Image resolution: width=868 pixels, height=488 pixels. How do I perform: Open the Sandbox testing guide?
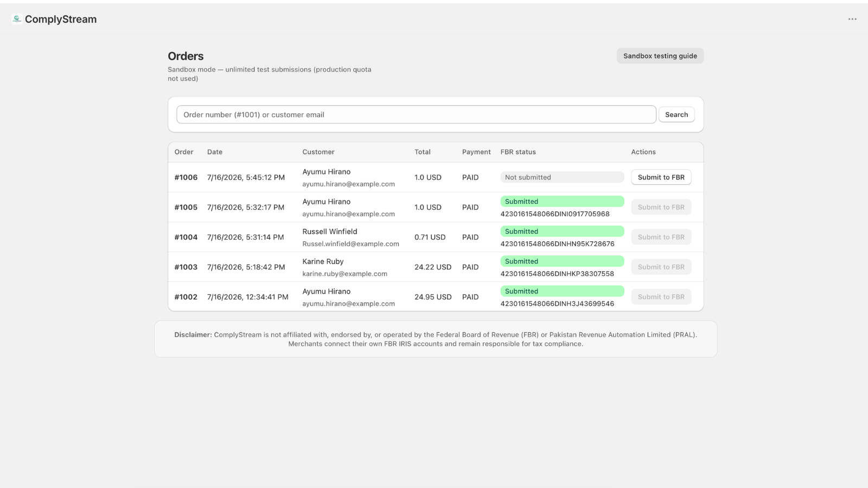[x=660, y=56]
